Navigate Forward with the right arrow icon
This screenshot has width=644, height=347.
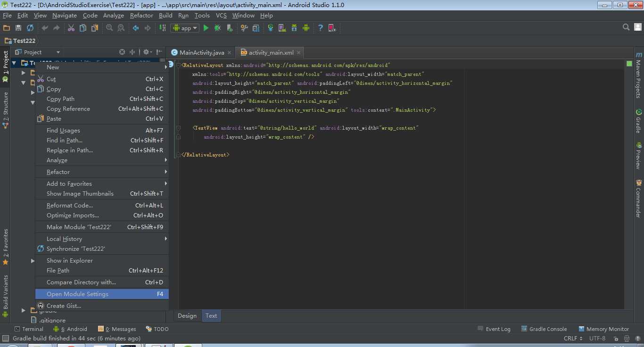tap(148, 28)
